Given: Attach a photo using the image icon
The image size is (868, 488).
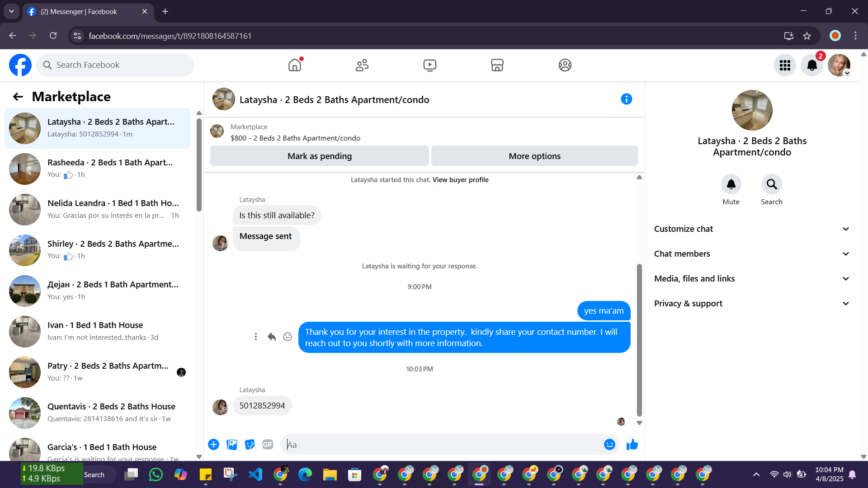Looking at the screenshot, I should coord(232,445).
